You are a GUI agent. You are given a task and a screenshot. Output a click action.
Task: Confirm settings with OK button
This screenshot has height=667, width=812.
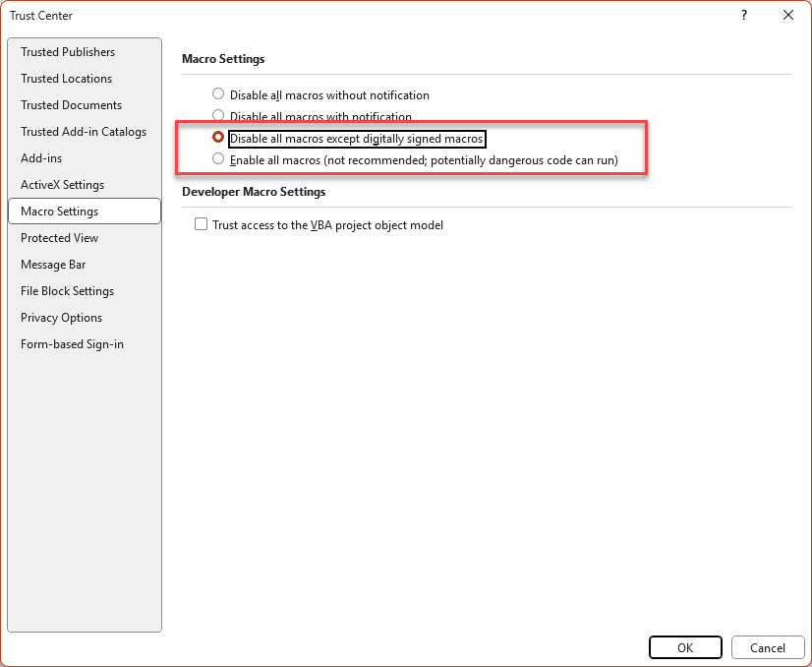[685, 647]
